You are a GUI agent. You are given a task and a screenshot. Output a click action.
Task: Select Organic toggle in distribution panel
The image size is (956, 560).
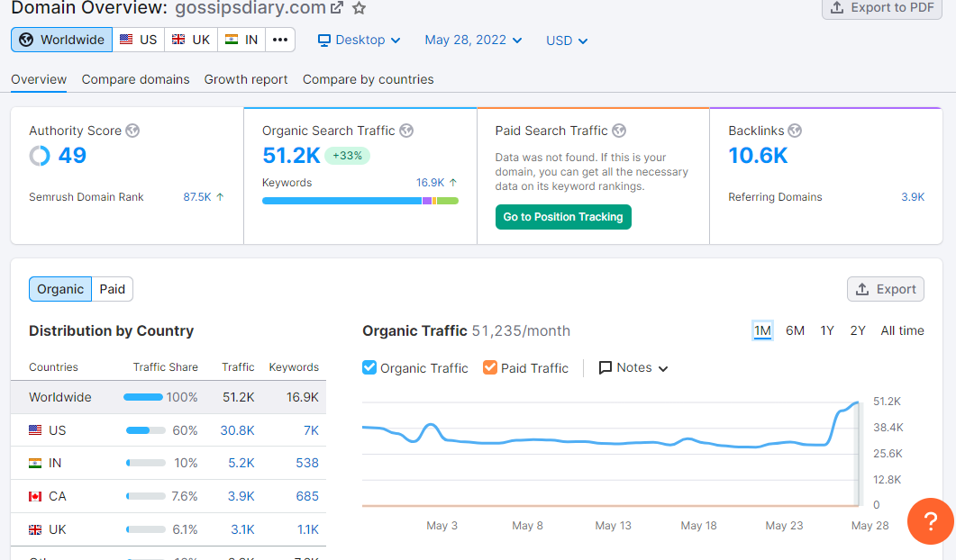[x=60, y=289]
